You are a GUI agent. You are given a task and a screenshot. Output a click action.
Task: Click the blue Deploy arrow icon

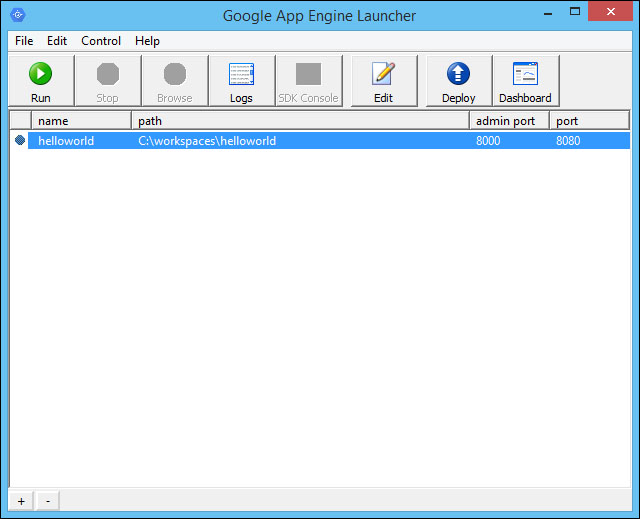[458, 74]
